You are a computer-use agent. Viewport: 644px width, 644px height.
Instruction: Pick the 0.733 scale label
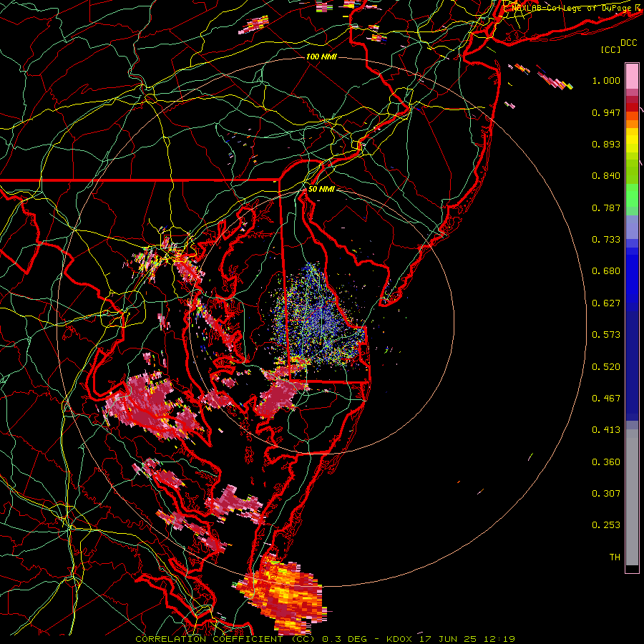point(606,240)
